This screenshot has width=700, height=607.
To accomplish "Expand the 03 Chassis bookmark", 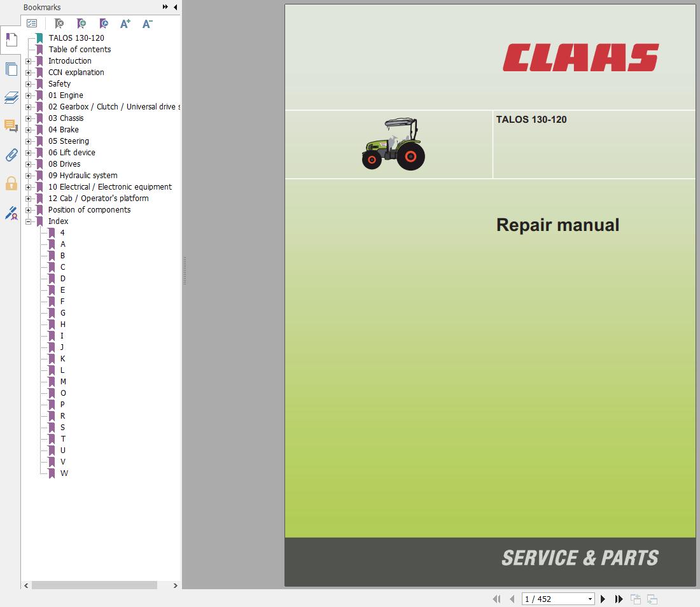I will pyautogui.click(x=28, y=118).
